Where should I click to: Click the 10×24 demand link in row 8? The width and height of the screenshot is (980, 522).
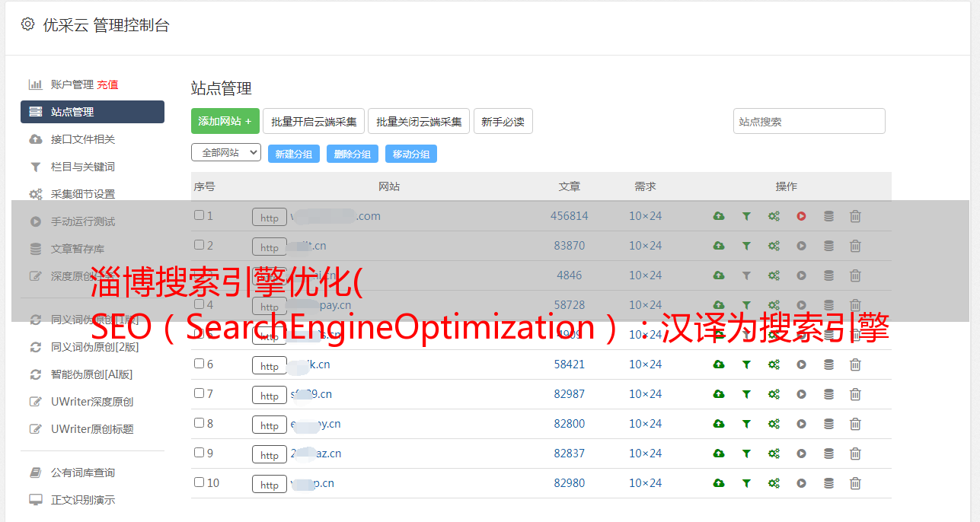point(646,424)
